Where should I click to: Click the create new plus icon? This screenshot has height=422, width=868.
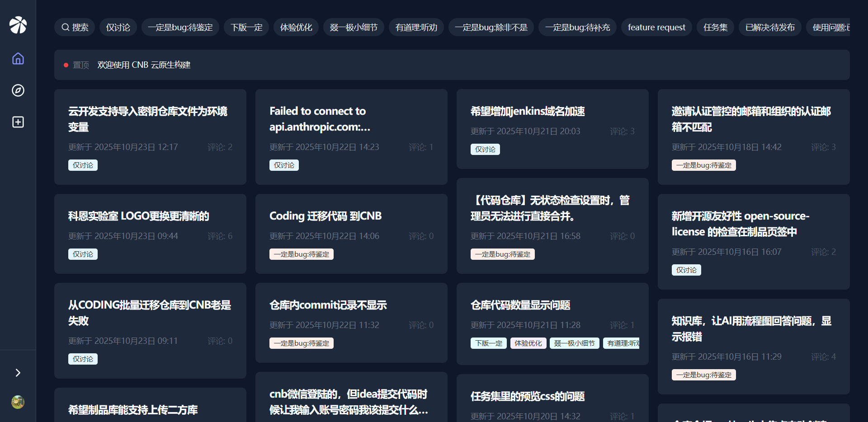pos(18,122)
